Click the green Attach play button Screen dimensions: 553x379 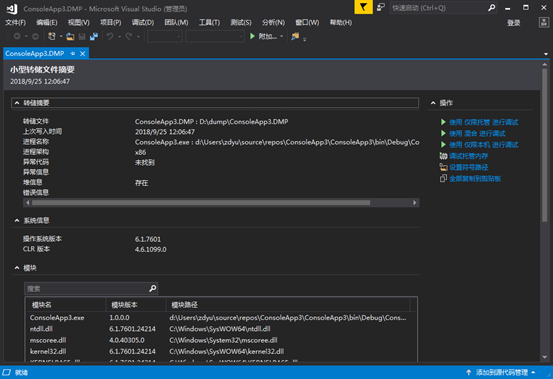pyautogui.click(x=252, y=36)
